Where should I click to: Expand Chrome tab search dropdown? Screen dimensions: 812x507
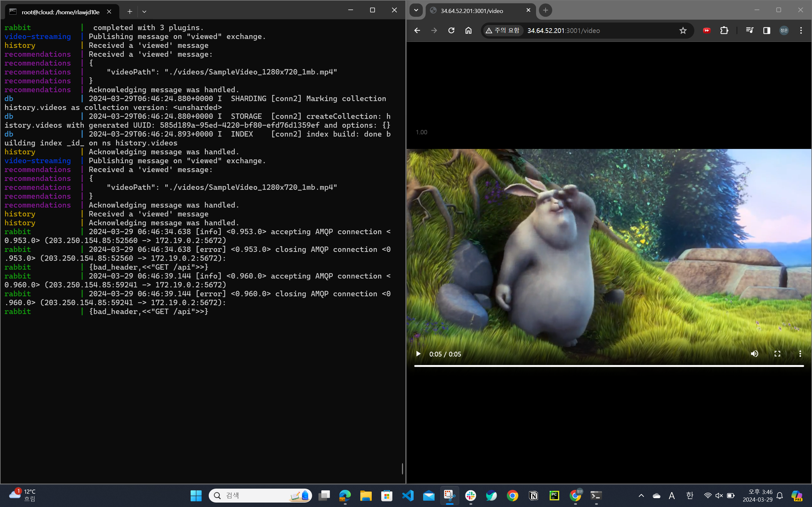pyautogui.click(x=416, y=10)
